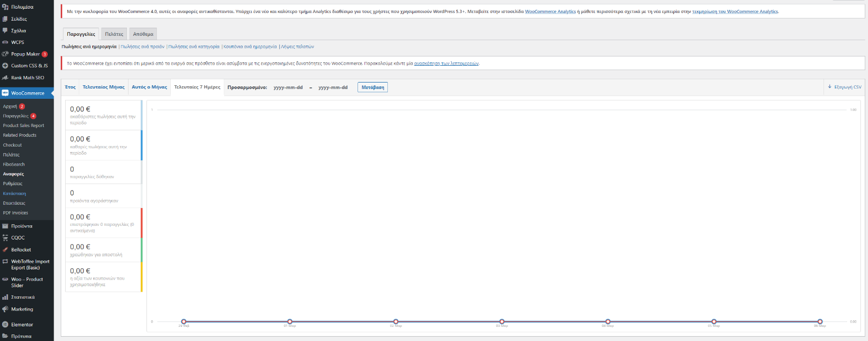Switch to the Απόθεμα report tab
868x341 pixels.
(143, 34)
